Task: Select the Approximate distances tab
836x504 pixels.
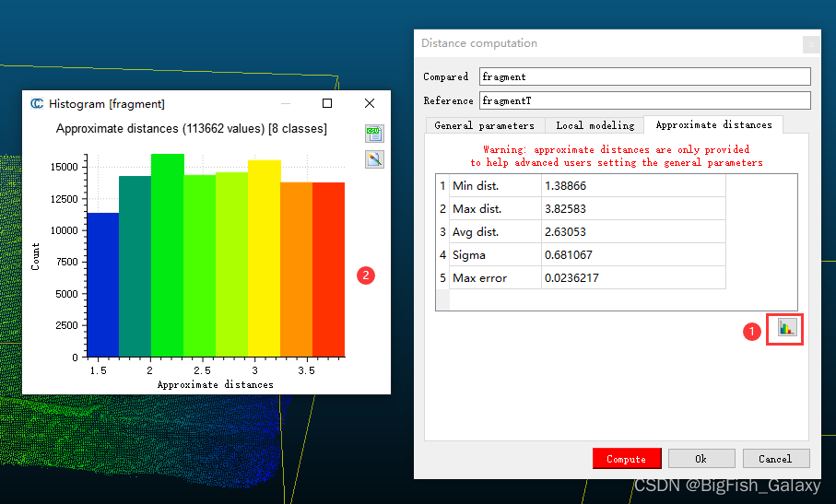Action: pos(713,124)
